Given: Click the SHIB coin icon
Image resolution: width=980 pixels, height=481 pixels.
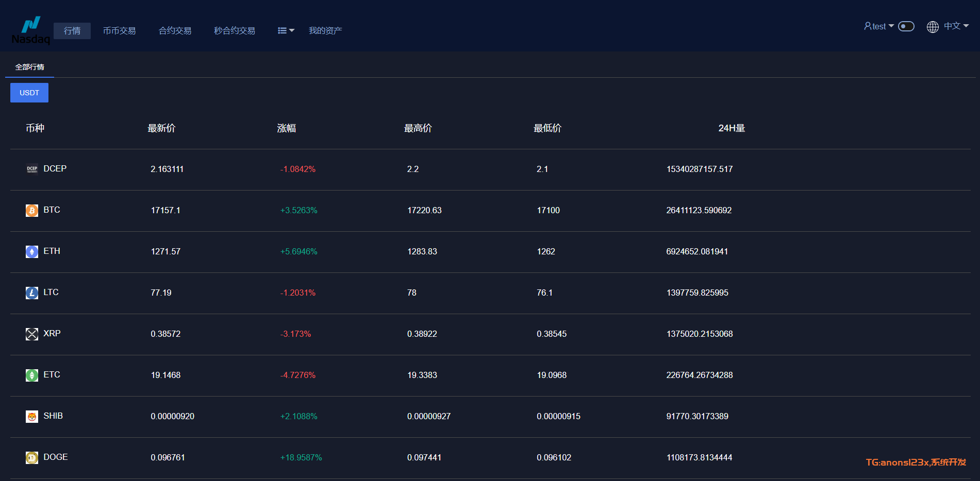Looking at the screenshot, I should [x=32, y=416].
